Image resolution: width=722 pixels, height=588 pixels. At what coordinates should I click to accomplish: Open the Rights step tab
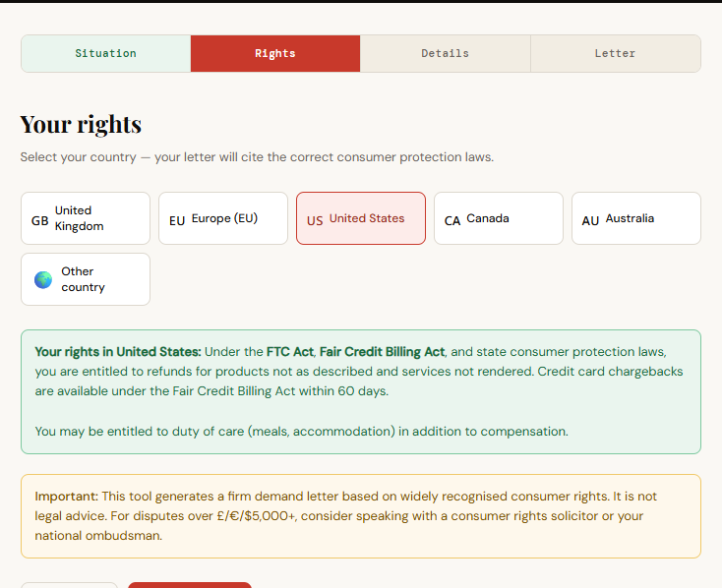(275, 53)
